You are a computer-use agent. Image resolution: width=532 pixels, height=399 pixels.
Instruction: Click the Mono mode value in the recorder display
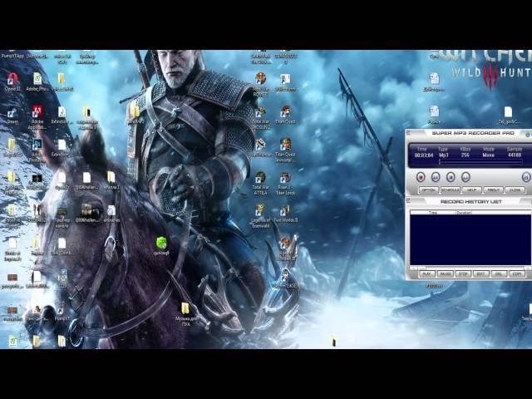pyautogui.click(x=489, y=155)
